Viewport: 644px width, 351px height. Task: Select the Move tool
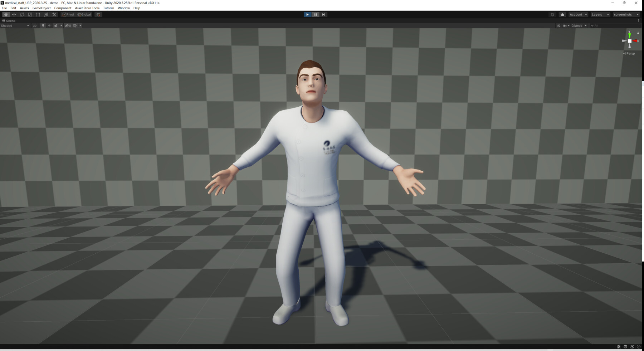coord(14,15)
